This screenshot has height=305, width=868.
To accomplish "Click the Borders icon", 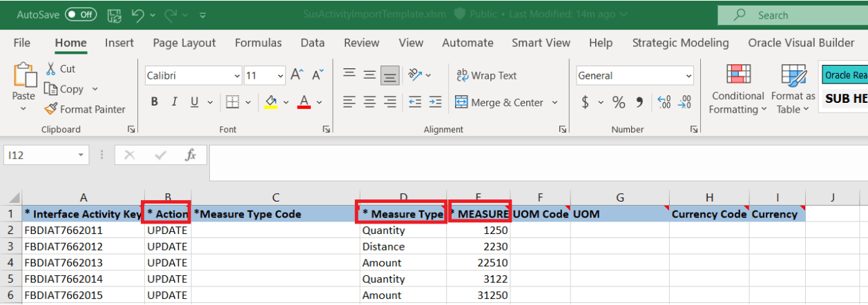I will [x=232, y=102].
